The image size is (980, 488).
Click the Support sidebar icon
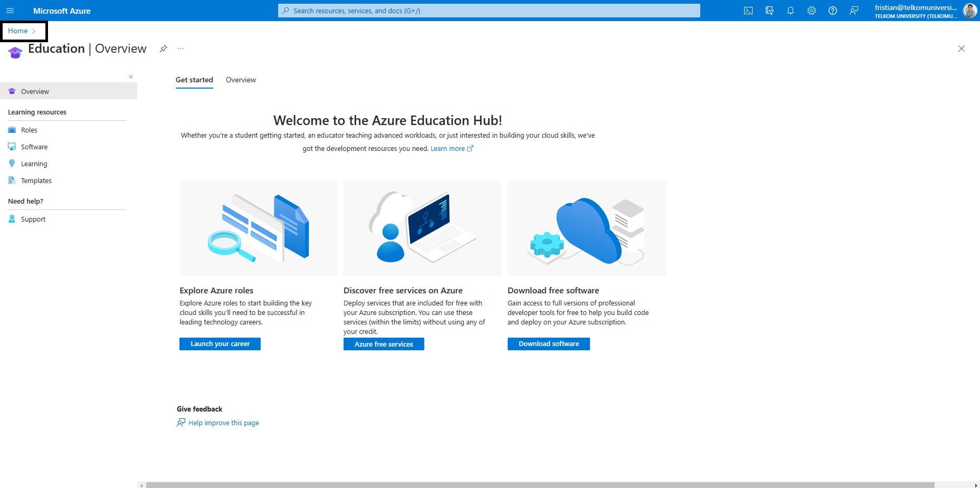pyautogui.click(x=12, y=219)
